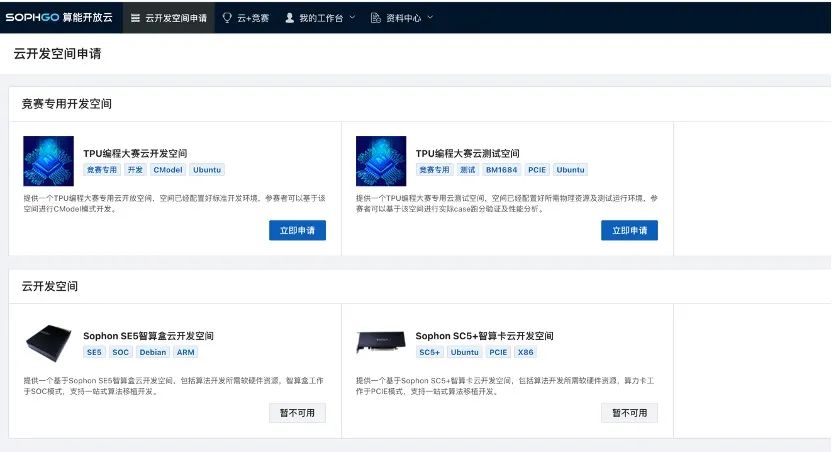832x452 pixels.
Task: Click PCIE tag on TPU编程大赛云测试空间 card
Action: click(x=536, y=170)
